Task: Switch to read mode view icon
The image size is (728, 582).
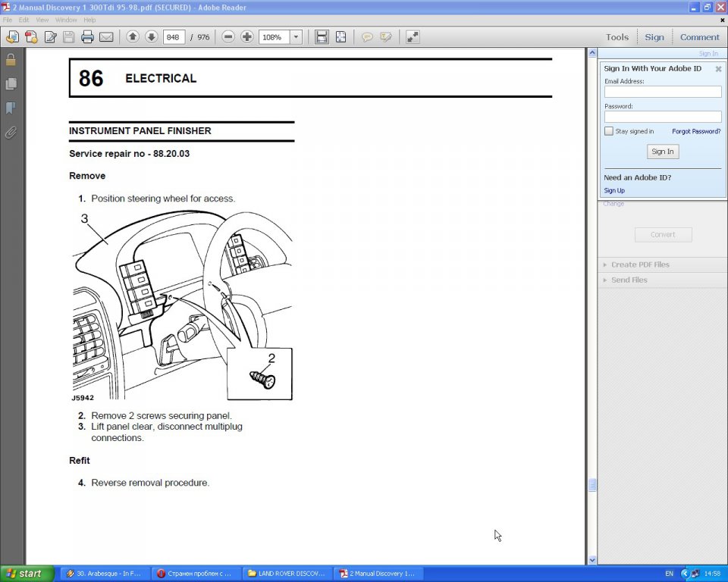Action: 413,37
